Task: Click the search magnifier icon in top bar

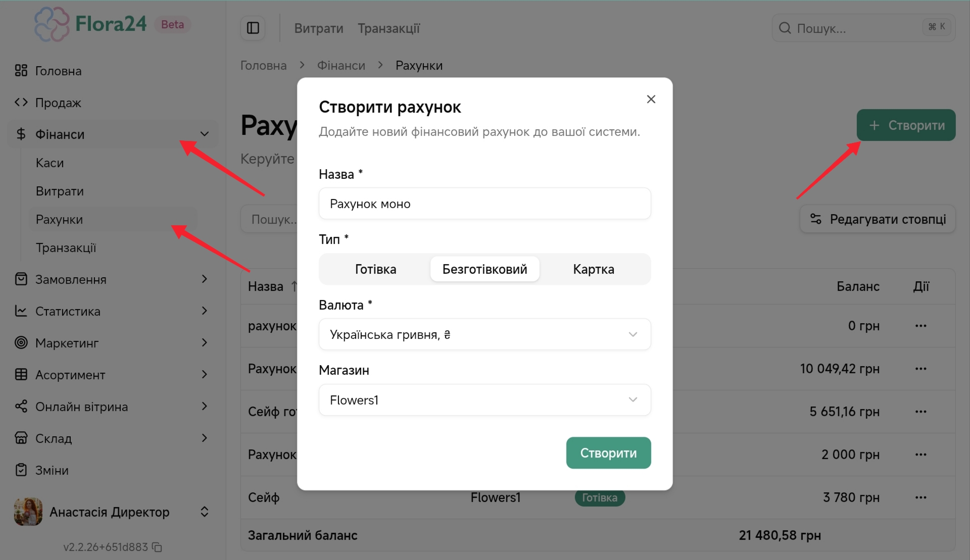Action: coord(785,28)
